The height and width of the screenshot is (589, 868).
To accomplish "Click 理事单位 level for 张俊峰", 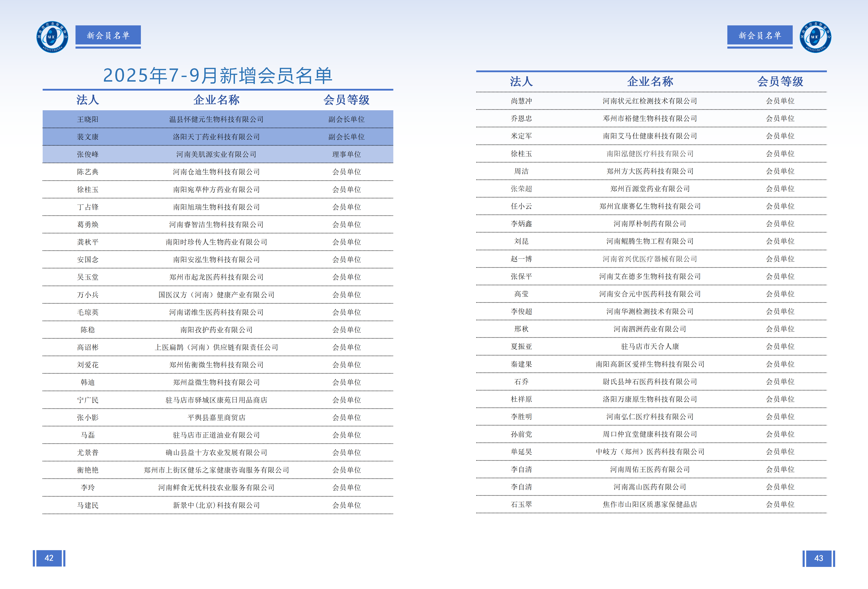I will [x=346, y=154].
